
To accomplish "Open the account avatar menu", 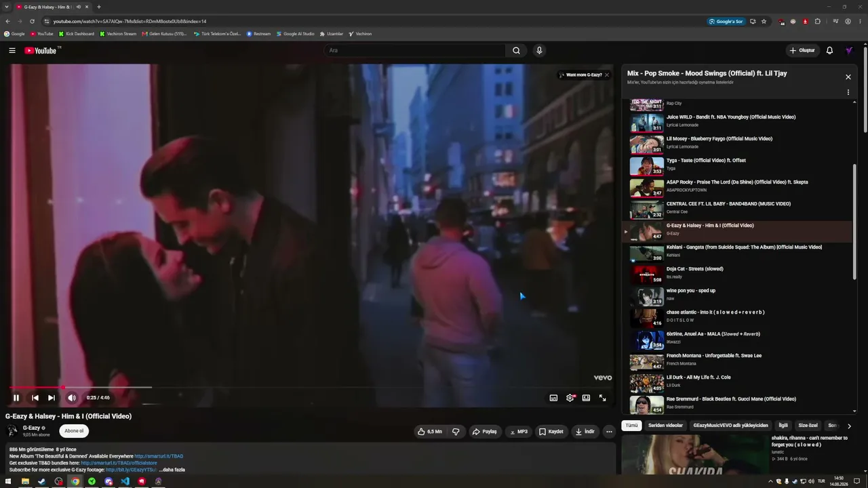I will [x=849, y=50].
